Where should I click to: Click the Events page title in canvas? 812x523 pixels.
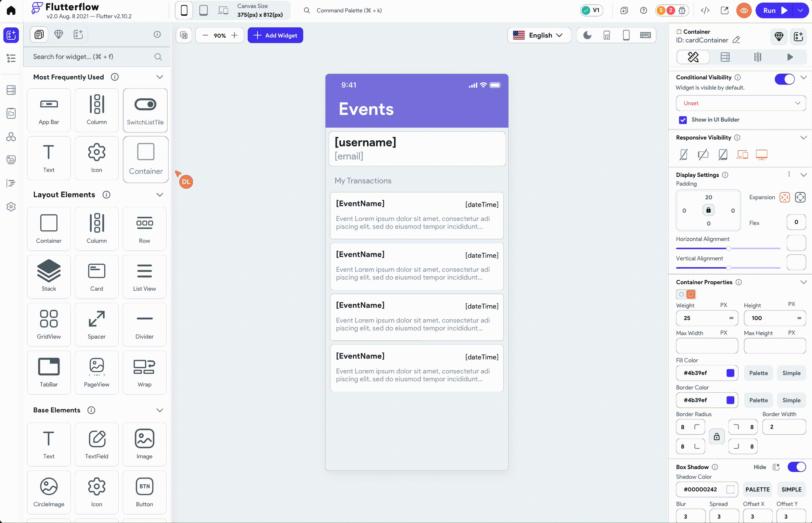coord(365,110)
